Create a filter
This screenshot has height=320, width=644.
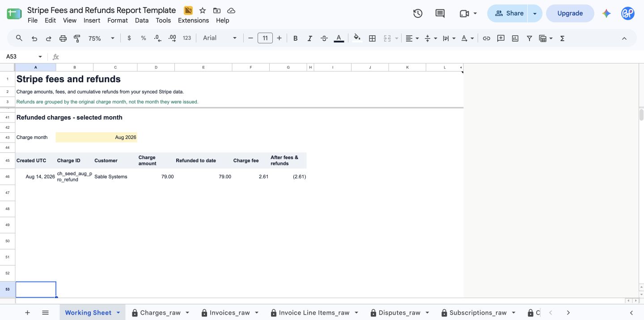[x=530, y=38]
